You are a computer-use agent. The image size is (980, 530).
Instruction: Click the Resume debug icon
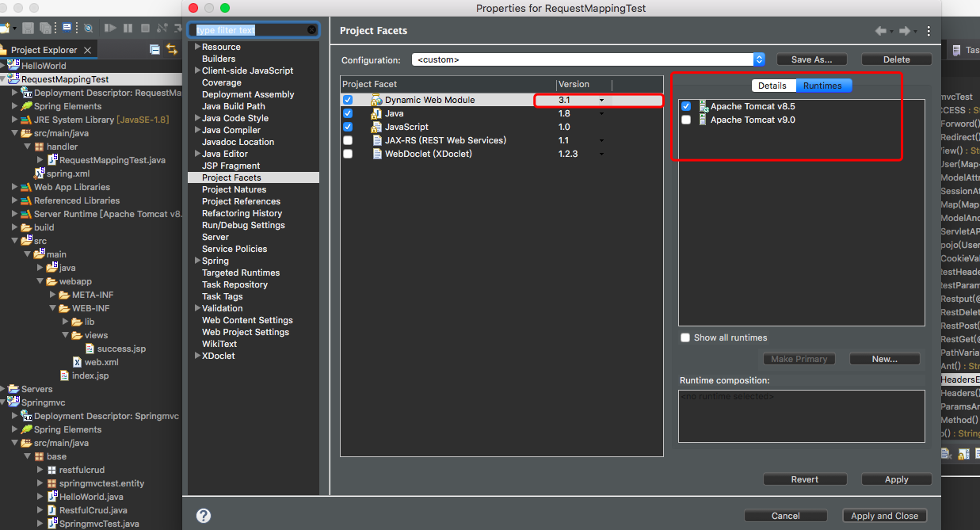(x=111, y=28)
